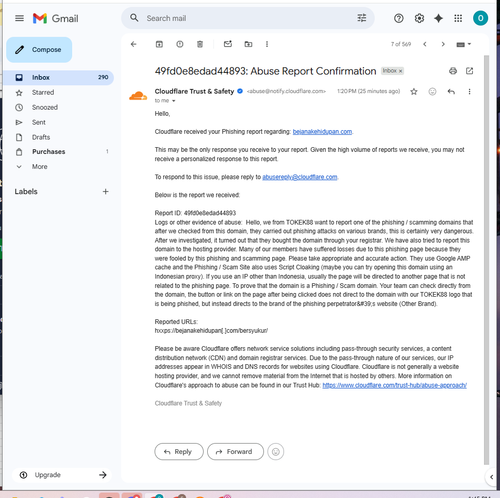
Task: Reply using header arrow icon
Action: 451,91
